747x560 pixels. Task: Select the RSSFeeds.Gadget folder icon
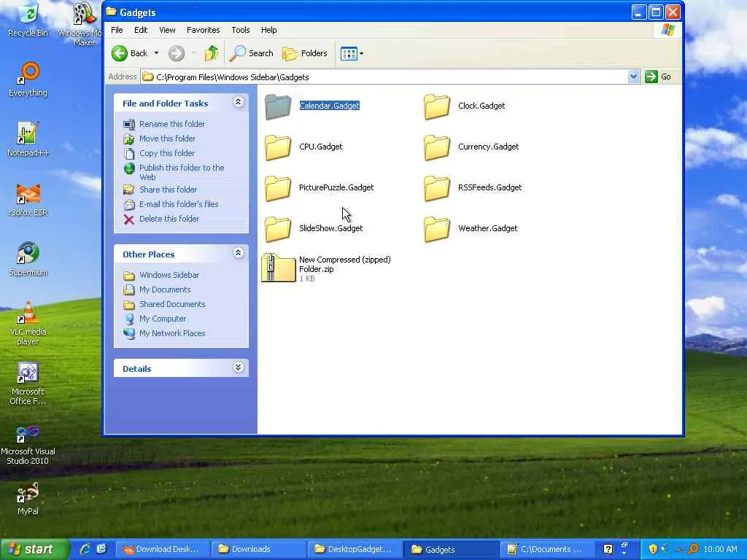point(436,188)
